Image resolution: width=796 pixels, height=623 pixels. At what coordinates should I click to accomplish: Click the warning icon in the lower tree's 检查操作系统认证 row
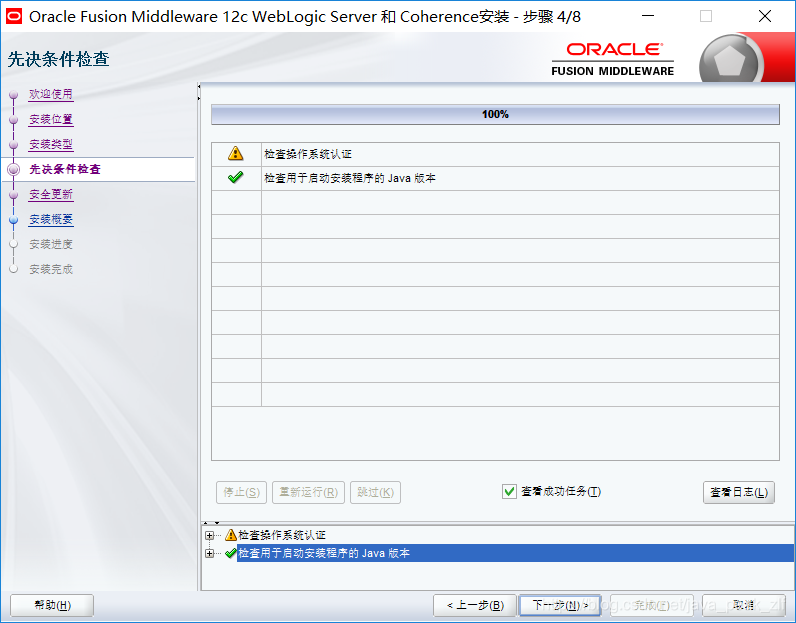[230, 535]
